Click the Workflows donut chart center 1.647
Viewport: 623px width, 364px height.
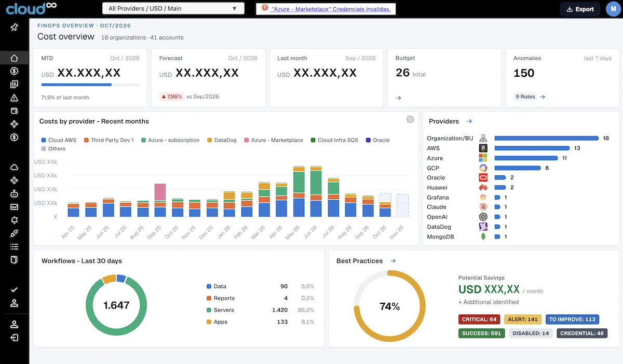click(116, 305)
